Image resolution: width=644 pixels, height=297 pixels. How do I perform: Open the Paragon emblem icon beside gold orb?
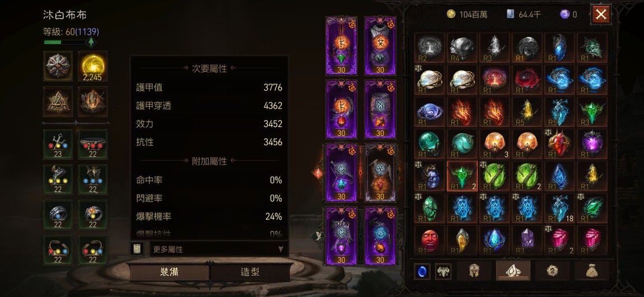(x=58, y=66)
